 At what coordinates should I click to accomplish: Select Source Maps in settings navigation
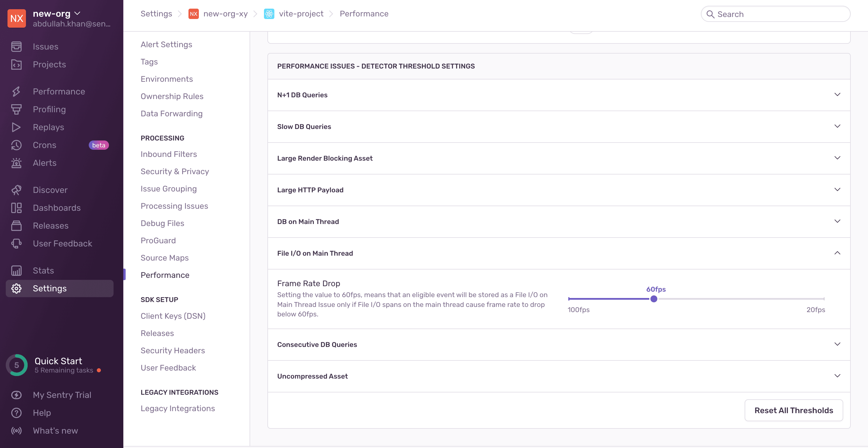tap(165, 258)
